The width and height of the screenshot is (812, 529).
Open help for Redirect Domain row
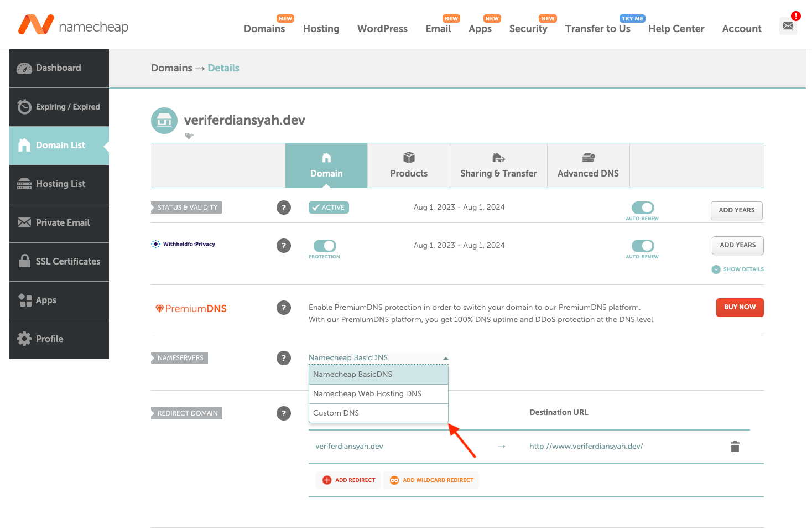(x=284, y=413)
